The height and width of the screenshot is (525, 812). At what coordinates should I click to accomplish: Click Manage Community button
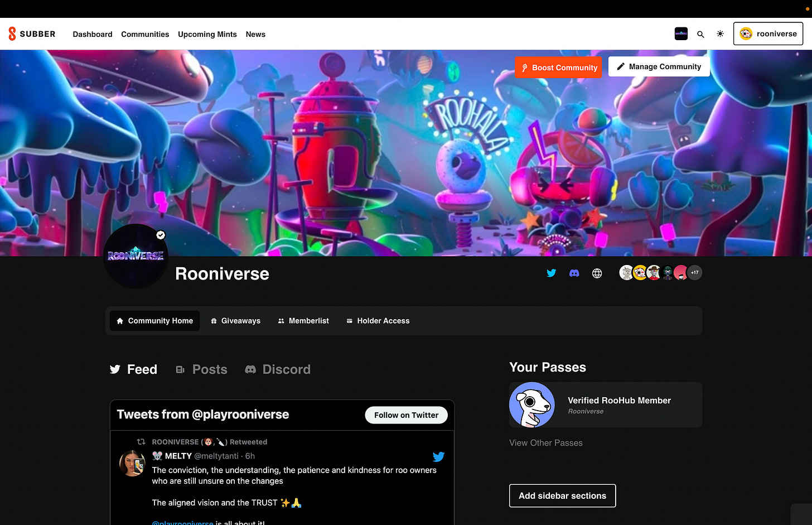[659, 66]
